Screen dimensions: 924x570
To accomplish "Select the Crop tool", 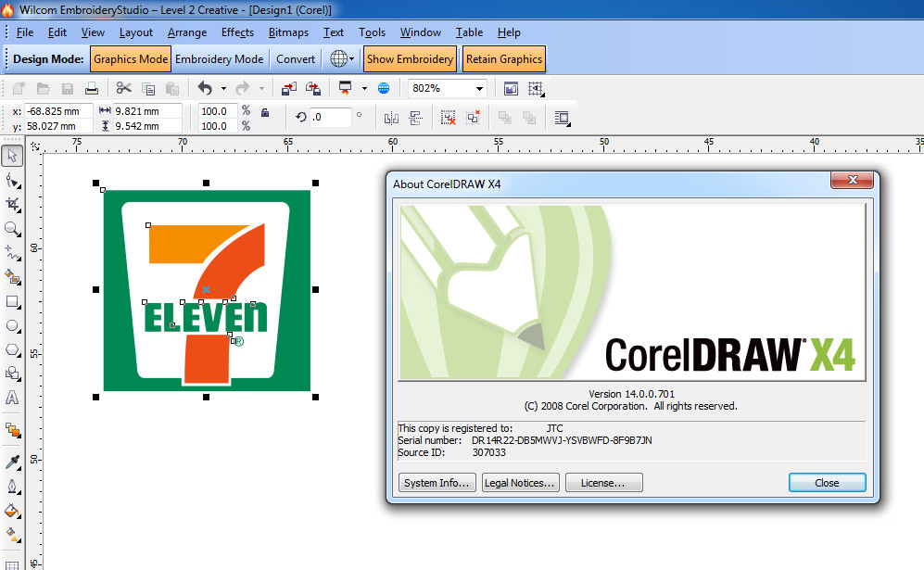I will tap(12, 205).
